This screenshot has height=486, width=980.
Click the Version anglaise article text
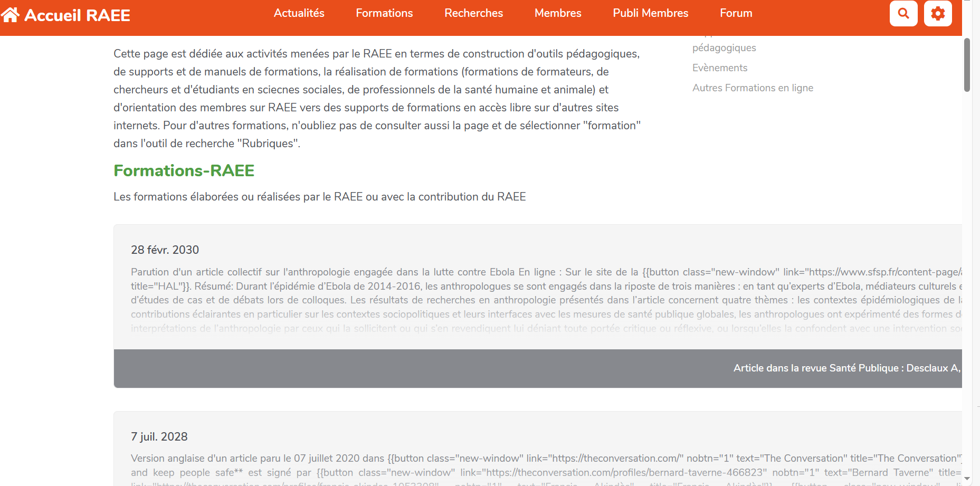[x=546, y=470]
